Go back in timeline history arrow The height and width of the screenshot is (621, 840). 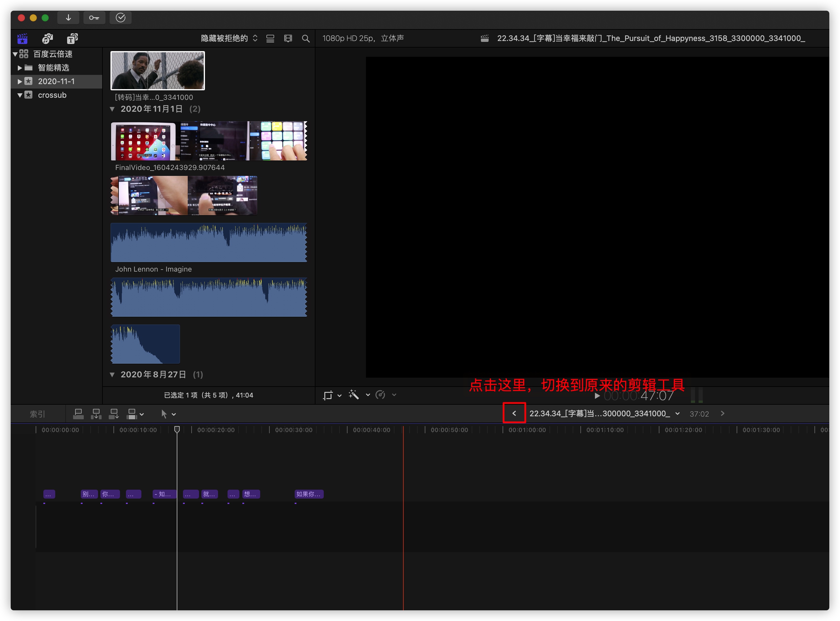click(x=514, y=413)
